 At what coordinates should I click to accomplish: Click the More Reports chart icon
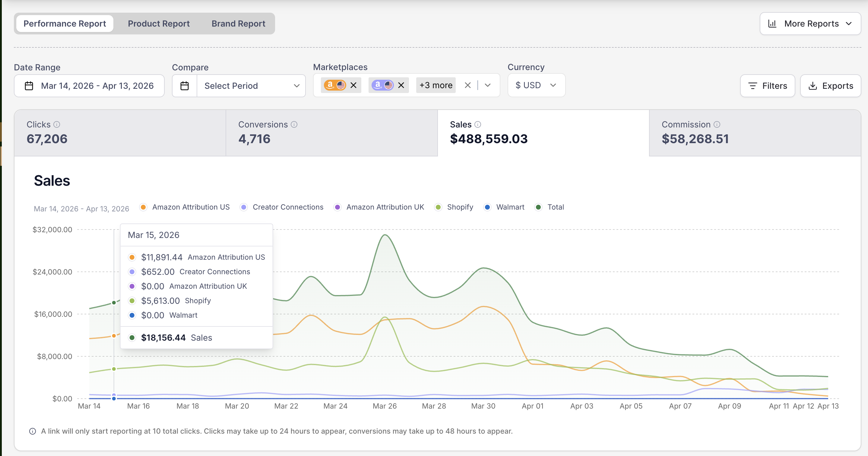[772, 24]
